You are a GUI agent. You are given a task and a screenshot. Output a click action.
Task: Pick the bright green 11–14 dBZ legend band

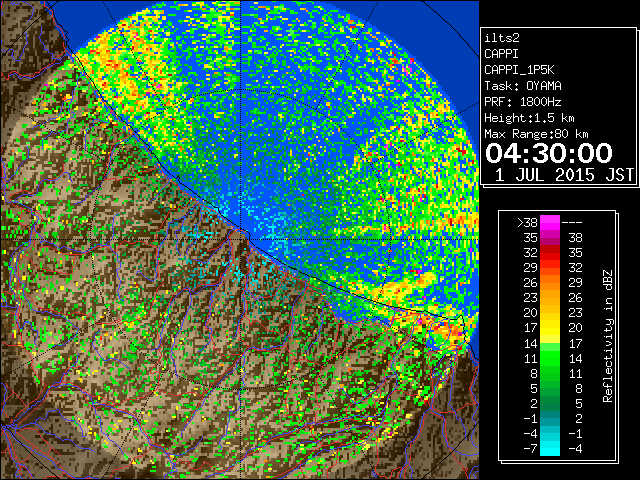(x=550, y=358)
